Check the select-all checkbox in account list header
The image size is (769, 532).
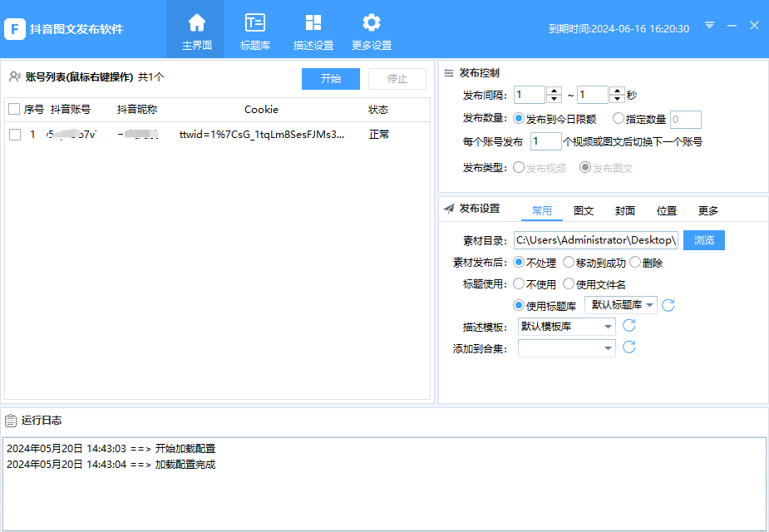pos(14,109)
